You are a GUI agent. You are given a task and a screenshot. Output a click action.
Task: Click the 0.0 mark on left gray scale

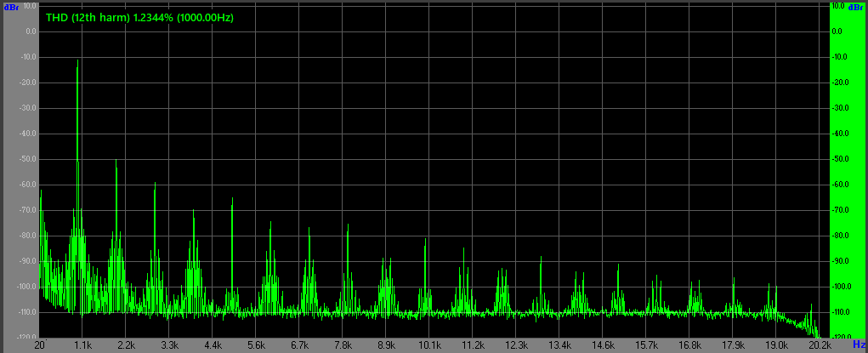[x=31, y=31]
